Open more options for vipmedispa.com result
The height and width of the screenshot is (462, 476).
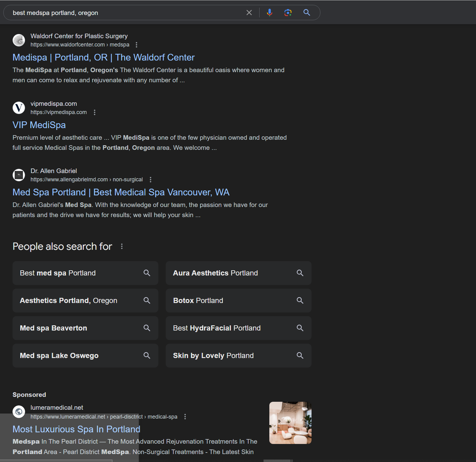point(94,112)
